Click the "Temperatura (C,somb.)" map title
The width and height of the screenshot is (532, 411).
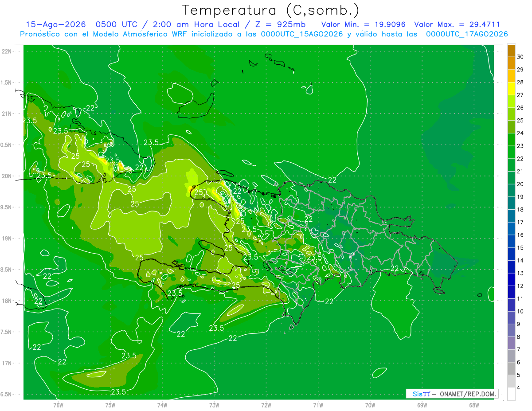point(271,10)
